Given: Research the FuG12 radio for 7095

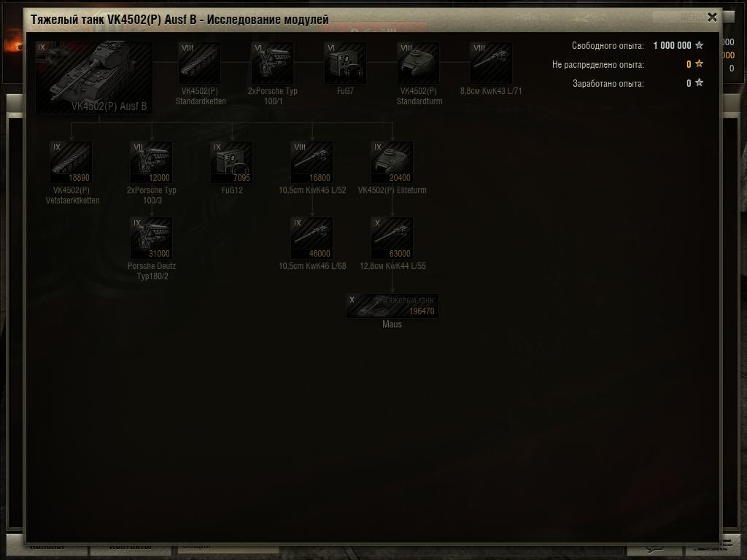Looking at the screenshot, I should [x=231, y=163].
